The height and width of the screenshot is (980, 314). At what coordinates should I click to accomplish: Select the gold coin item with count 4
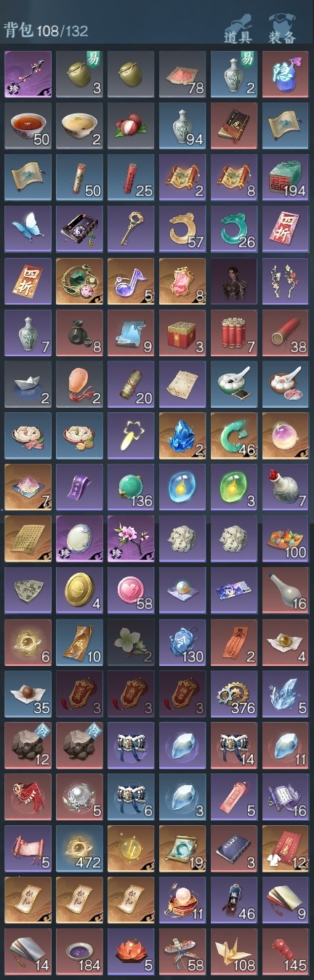[x=79, y=590]
